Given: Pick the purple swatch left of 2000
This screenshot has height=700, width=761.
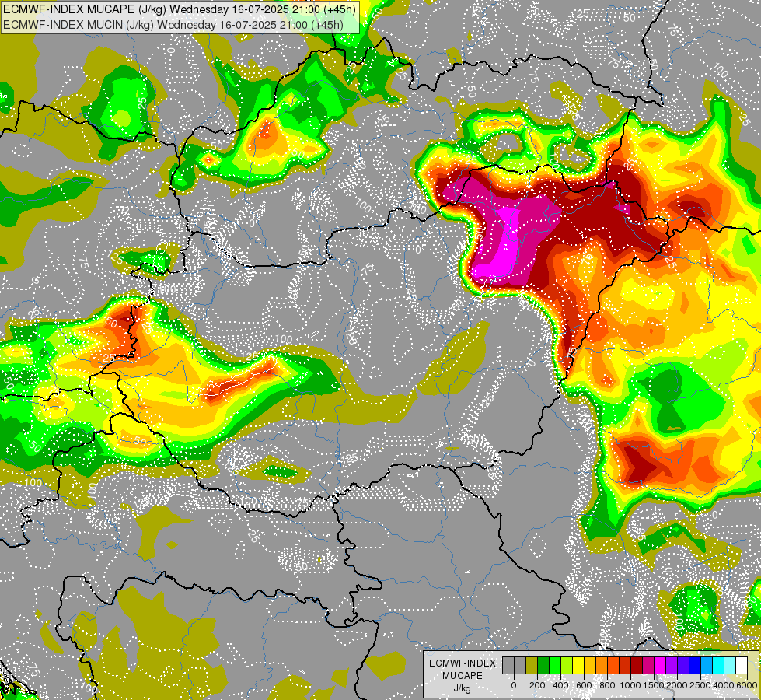Looking at the screenshot, I should (672, 665).
